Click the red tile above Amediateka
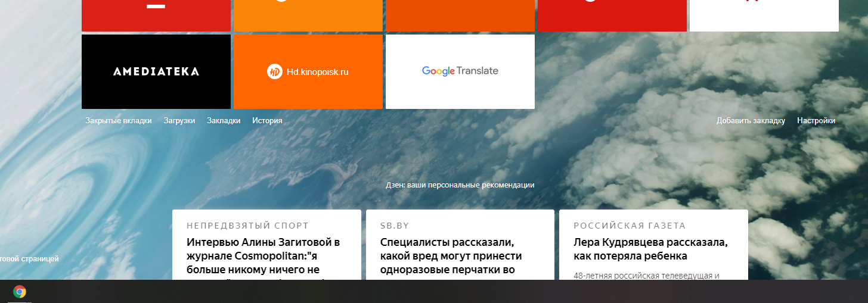Viewport: 868px width, 303px height. click(x=156, y=15)
